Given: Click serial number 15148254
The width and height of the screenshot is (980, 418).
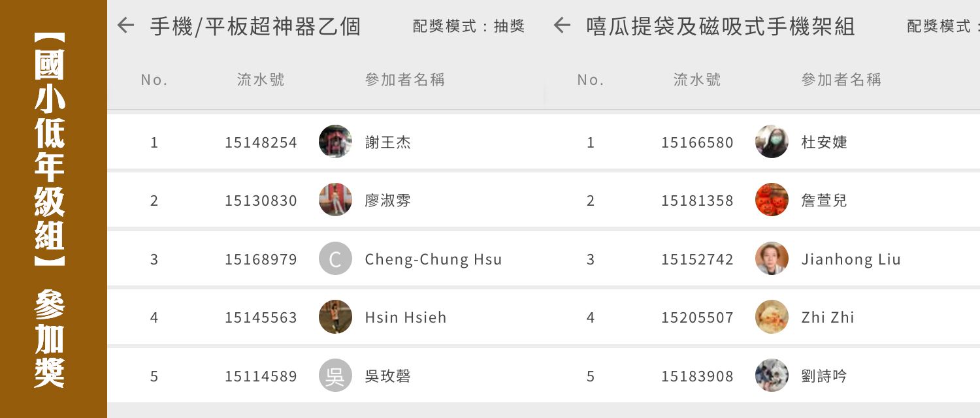Looking at the screenshot, I should pos(261,142).
